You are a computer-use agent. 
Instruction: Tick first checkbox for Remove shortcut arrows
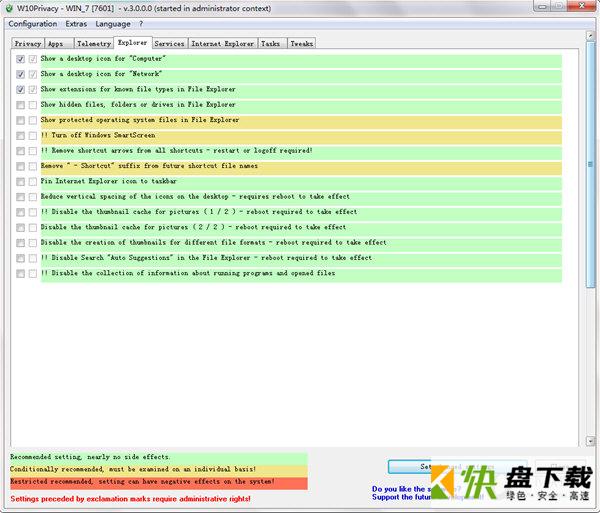pyautogui.click(x=21, y=151)
